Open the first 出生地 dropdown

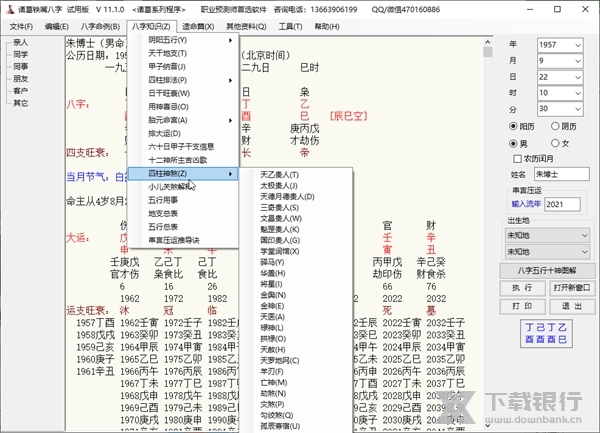(x=547, y=235)
